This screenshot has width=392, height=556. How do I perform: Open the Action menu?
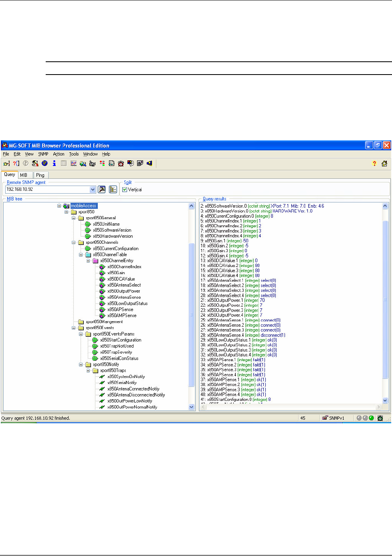click(x=59, y=154)
